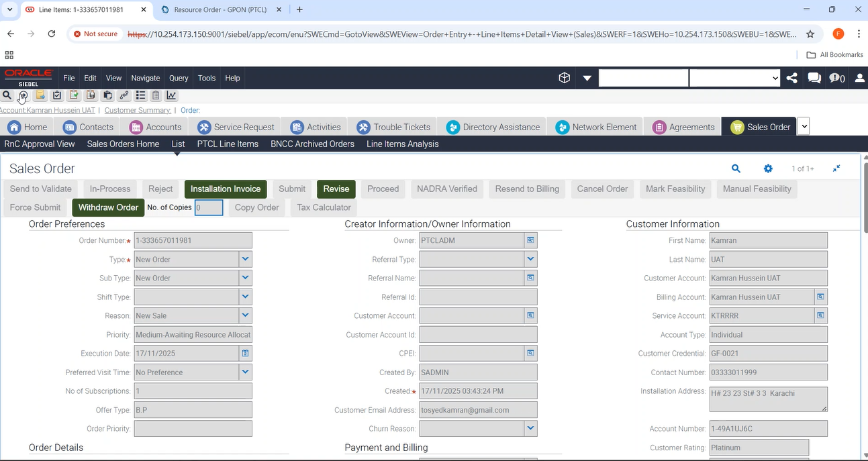This screenshot has height=461, width=868.
Task: Click the line chart icon in toolbar
Action: point(172,95)
